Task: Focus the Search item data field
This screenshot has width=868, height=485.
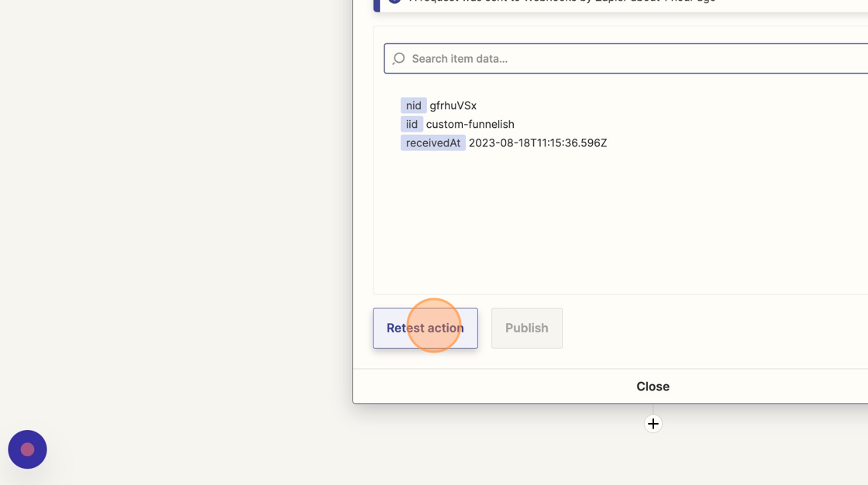Action: coord(626,59)
